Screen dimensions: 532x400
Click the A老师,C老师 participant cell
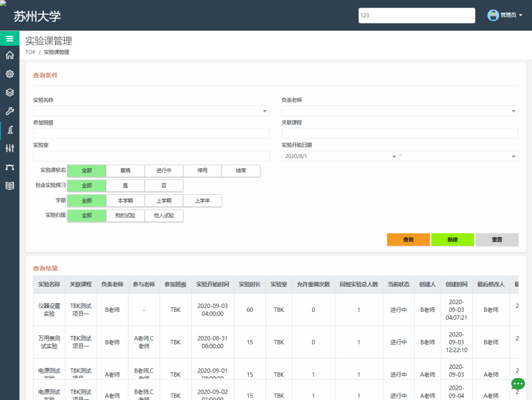point(144,342)
